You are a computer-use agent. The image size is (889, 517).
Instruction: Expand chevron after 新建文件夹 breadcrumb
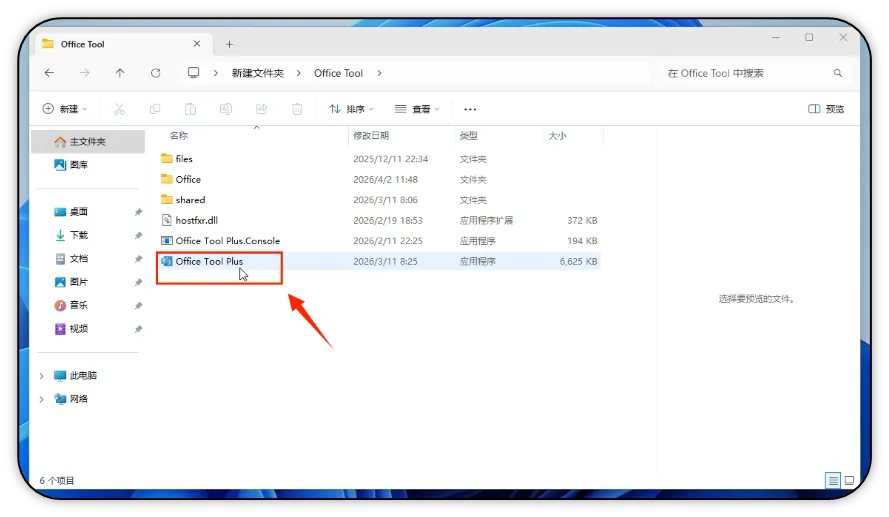[x=298, y=73]
